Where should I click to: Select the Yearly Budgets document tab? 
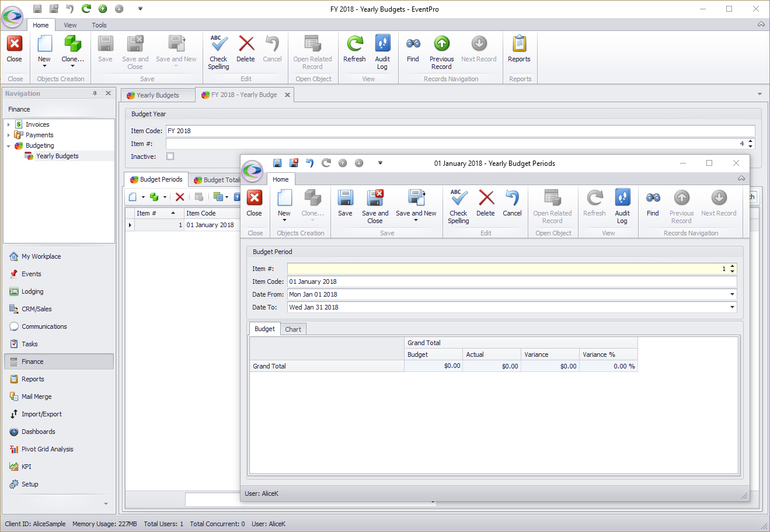[158, 95]
